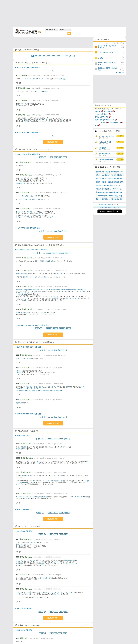This screenshot has height=644, width=138.
Task: Select page 2791- in 堀江貴文 thread top pagination
Action: 61,439
